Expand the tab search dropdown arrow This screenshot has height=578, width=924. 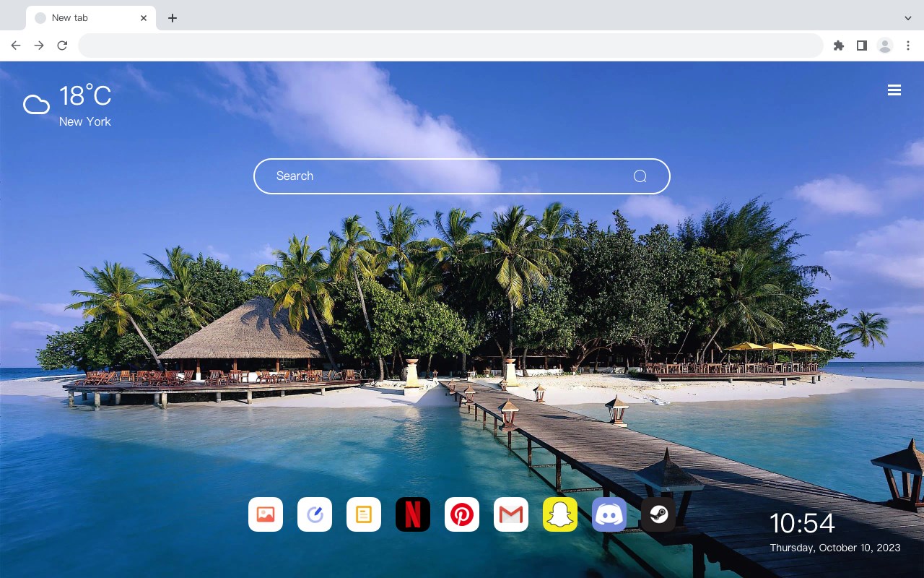[908, 18]
